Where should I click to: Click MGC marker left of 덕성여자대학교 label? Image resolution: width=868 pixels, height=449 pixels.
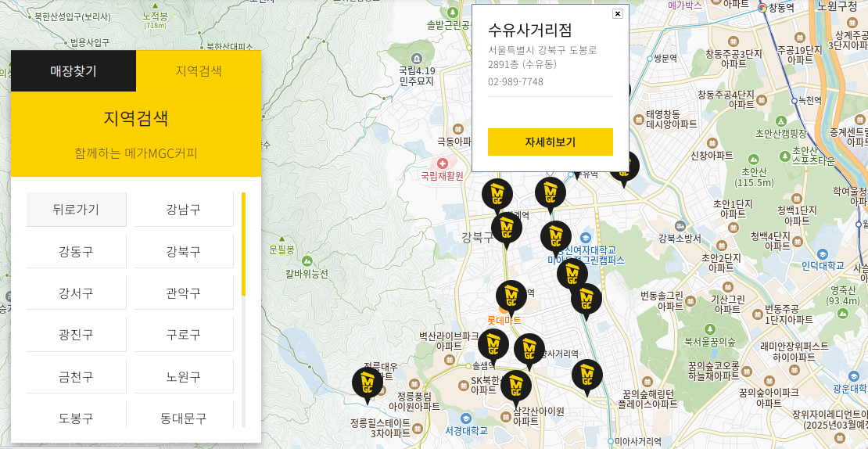tap(555, 236)
